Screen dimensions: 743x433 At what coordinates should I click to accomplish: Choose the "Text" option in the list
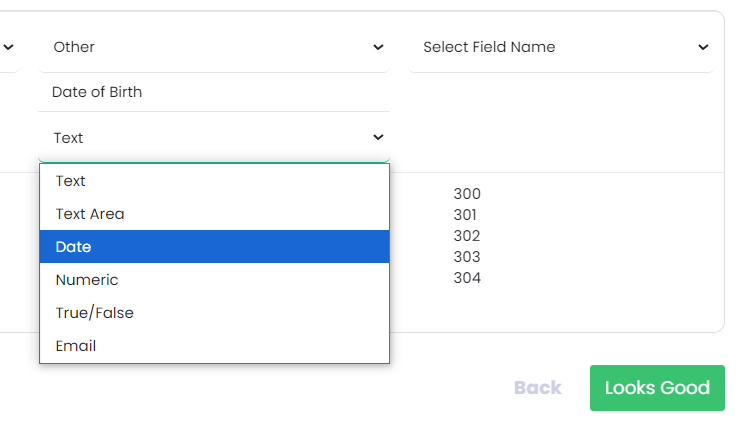point(71,181)
